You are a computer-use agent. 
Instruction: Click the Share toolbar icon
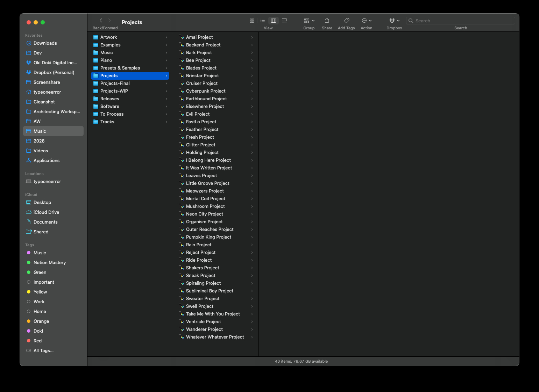[327, 21]
